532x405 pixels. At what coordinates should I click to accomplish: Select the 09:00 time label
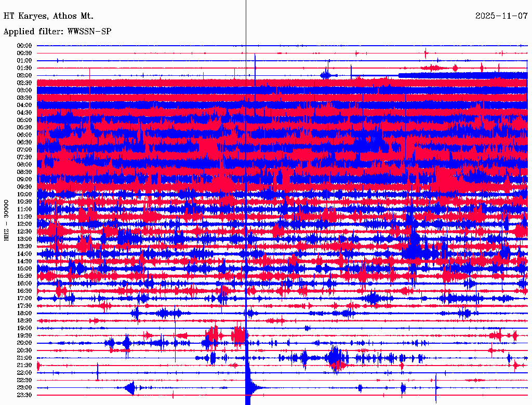coord(24,180)
